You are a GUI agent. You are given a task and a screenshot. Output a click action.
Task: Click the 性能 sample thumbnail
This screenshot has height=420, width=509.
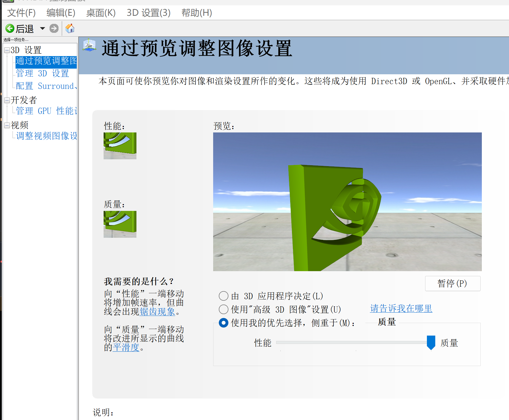tap(120, 146)
